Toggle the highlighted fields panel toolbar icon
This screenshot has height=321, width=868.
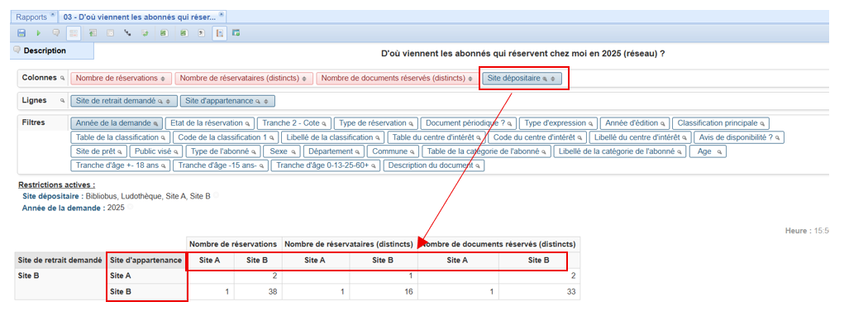click(73, 33)
